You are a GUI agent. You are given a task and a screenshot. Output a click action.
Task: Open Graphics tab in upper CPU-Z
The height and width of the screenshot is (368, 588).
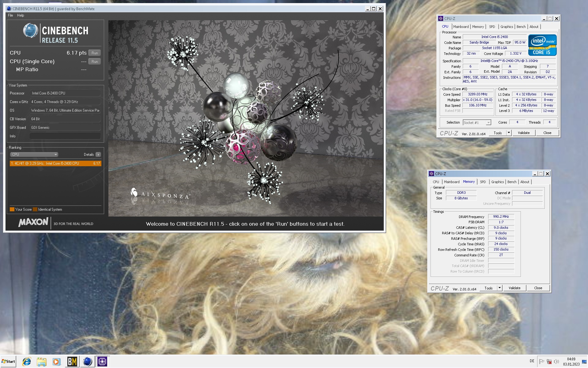point(507,27)
